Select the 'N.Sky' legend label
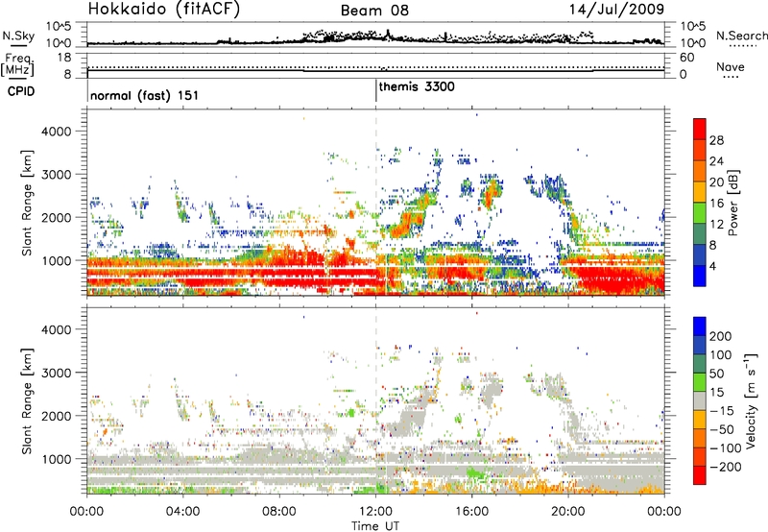768x532 pixels. [x=18, y=36]
